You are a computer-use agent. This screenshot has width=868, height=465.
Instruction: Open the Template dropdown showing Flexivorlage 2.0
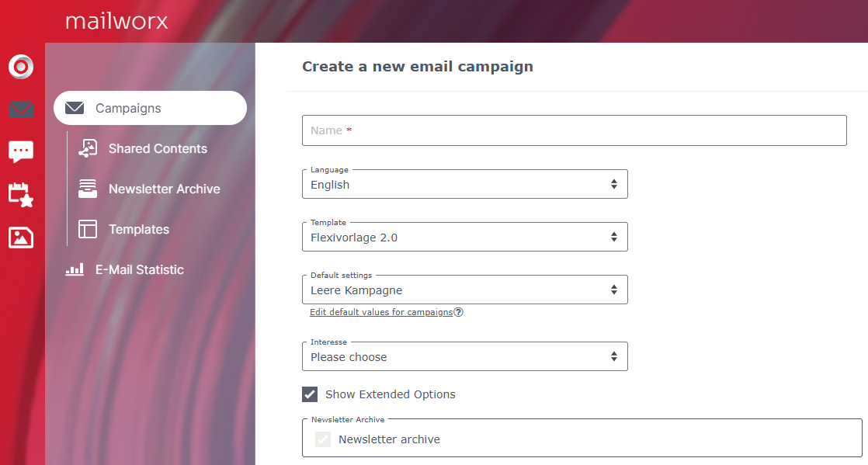click(465, 237)
